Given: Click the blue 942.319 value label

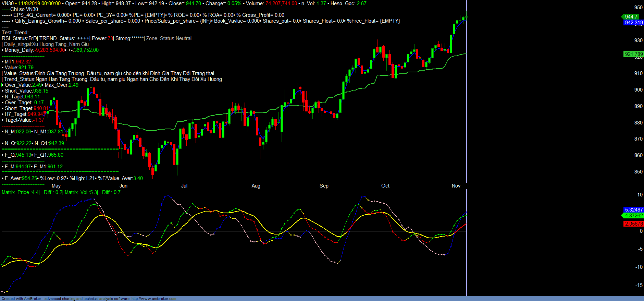Looking at the screenshot, I should (633, 23).
